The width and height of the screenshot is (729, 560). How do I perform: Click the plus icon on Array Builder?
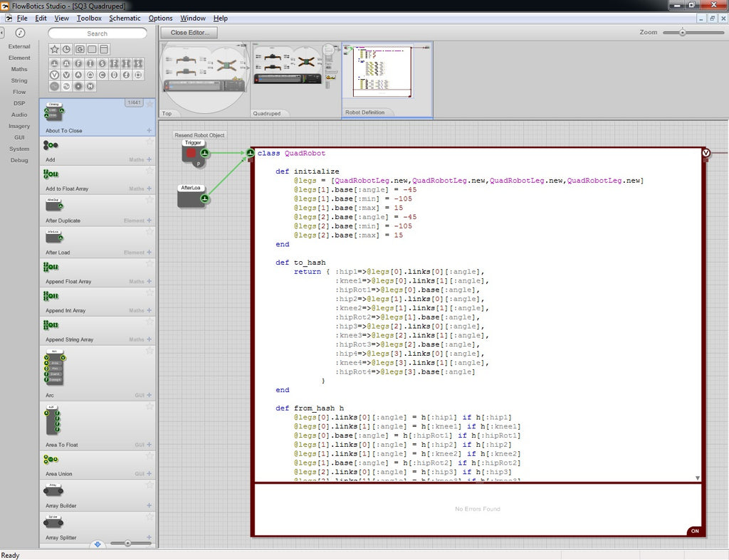(149, 506)
